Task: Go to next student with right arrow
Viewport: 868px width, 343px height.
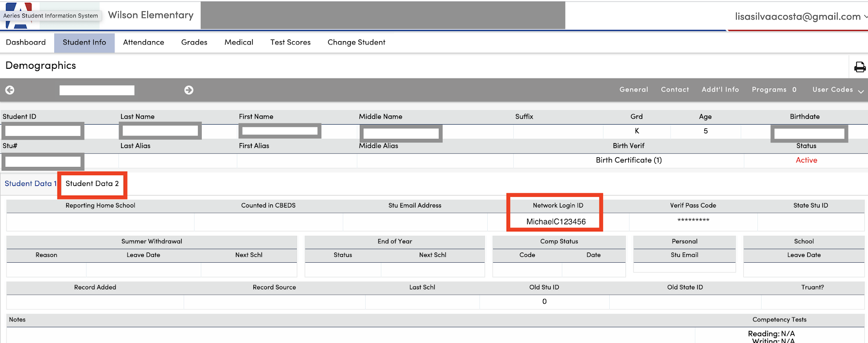Action: pyautogui.click(x=189, y=90)
